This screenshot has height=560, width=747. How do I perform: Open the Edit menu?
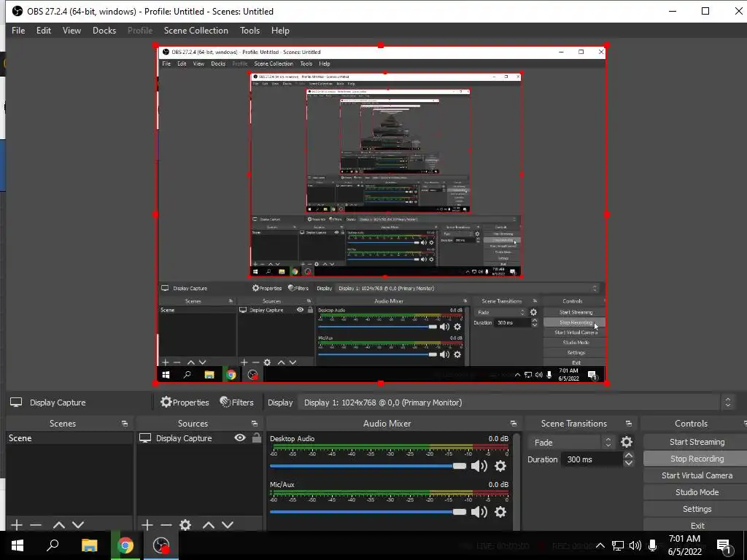[x=43, y=31]
